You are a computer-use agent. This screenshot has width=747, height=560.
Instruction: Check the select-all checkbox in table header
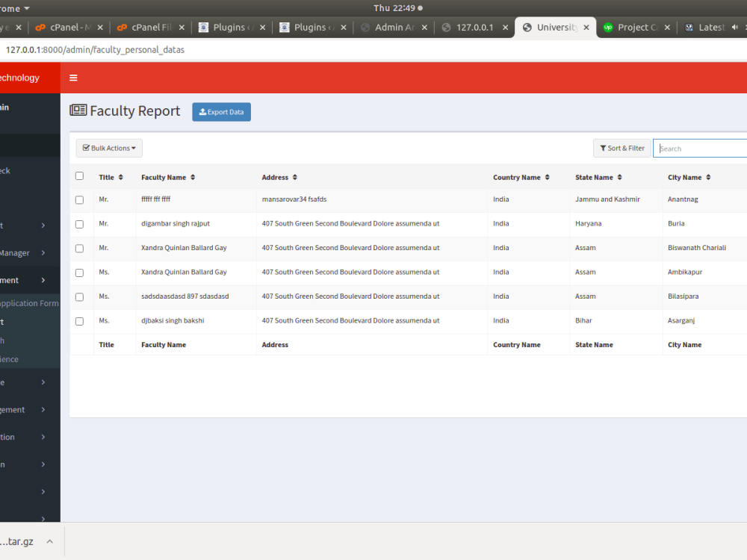pyautogui.click(x=79, y=175)
